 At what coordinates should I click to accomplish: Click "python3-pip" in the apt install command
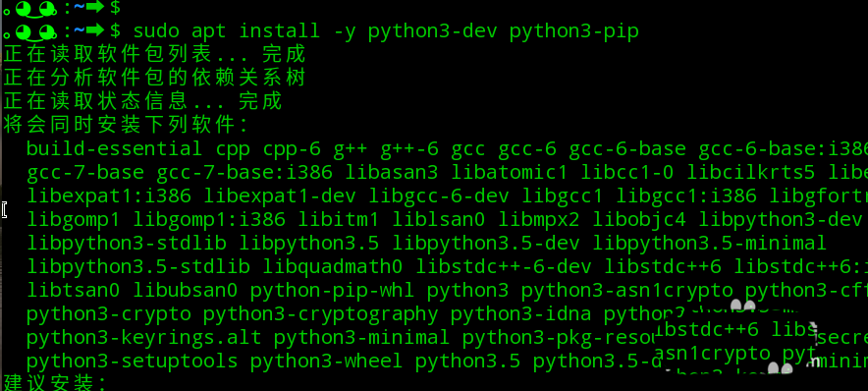574,31
